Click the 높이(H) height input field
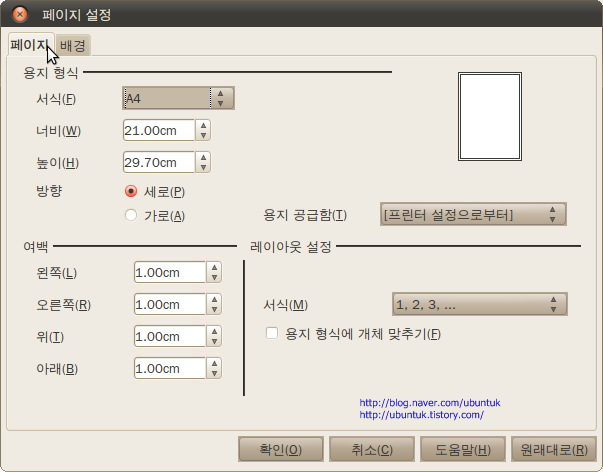 pyautogui.click(x=158, y=162)
